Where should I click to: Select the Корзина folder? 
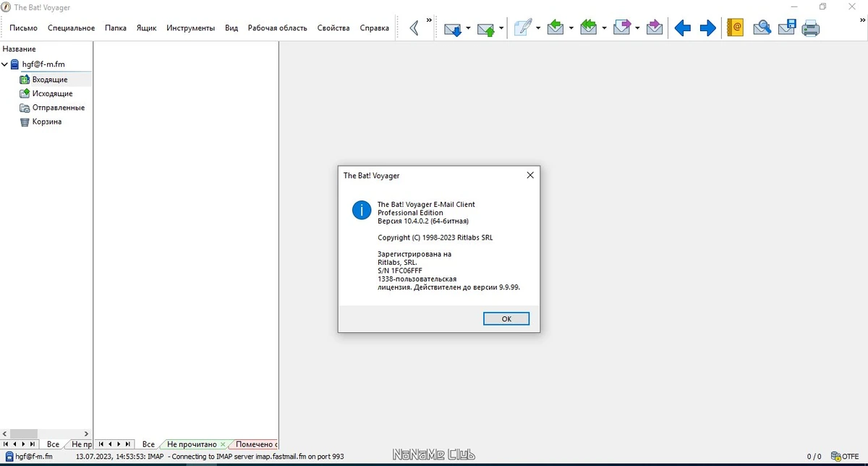click(47, 122)
